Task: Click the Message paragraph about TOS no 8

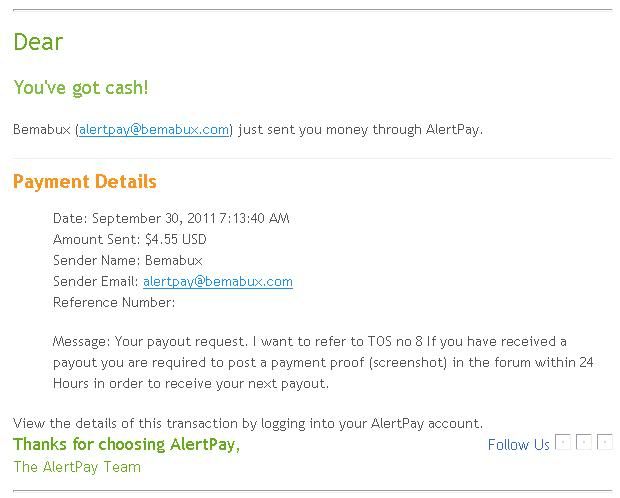Action: click(323, 363)
